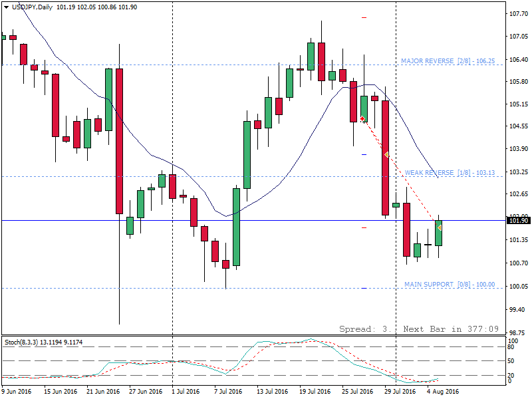
Task: Click the USDJPY,Daily symbol title
Action: point(32,7)
